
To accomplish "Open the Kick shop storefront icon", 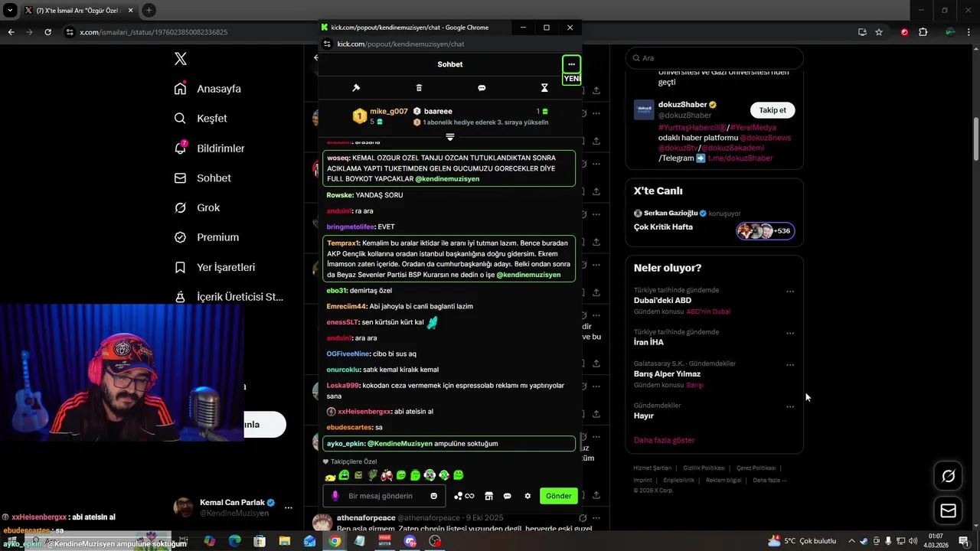I will click(488, 496).
